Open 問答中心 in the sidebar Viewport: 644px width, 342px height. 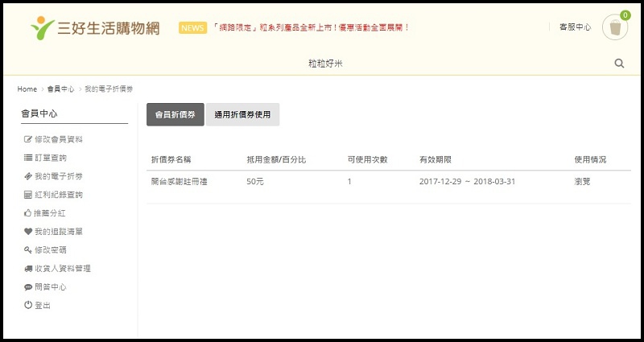point(51,287)
